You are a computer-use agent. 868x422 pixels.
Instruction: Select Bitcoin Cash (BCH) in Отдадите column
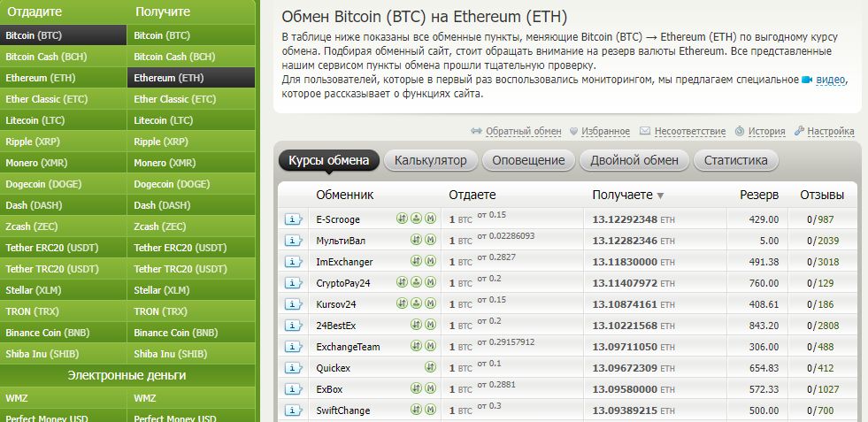[x=63, y=57]
